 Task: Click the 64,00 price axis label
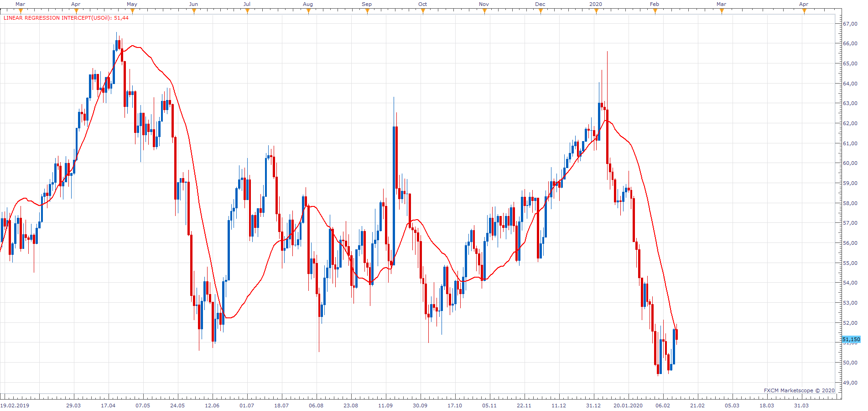click(x=850, y=84)
